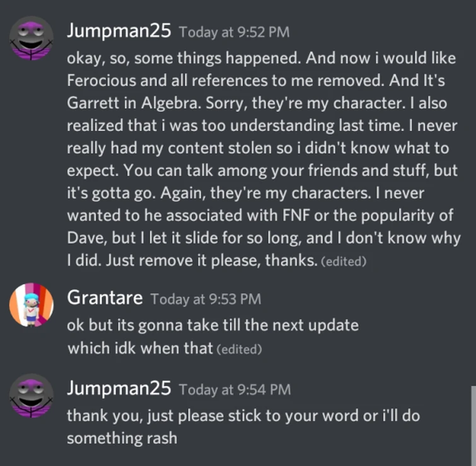The image size is (476, 466).
Task: Click the 'Today at 9:53 PM' timestamp
Action: point(206,300)
